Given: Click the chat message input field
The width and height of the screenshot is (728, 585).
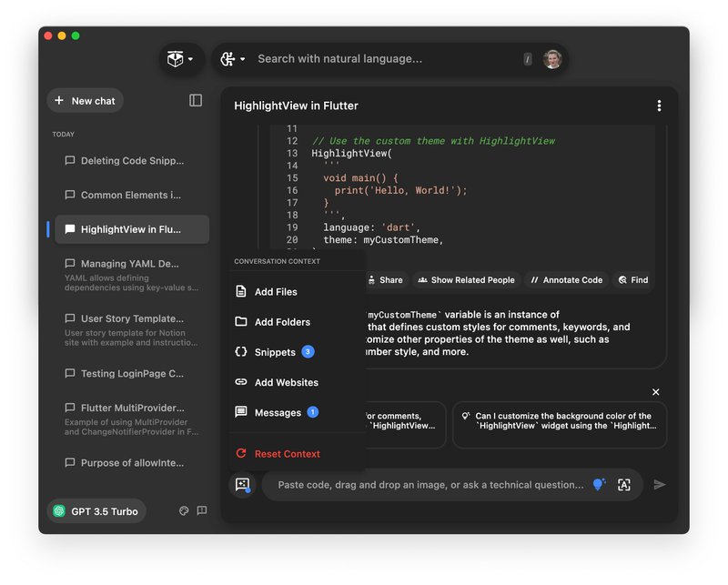Looking at the screenshot, I should click(x=430, y=485).
